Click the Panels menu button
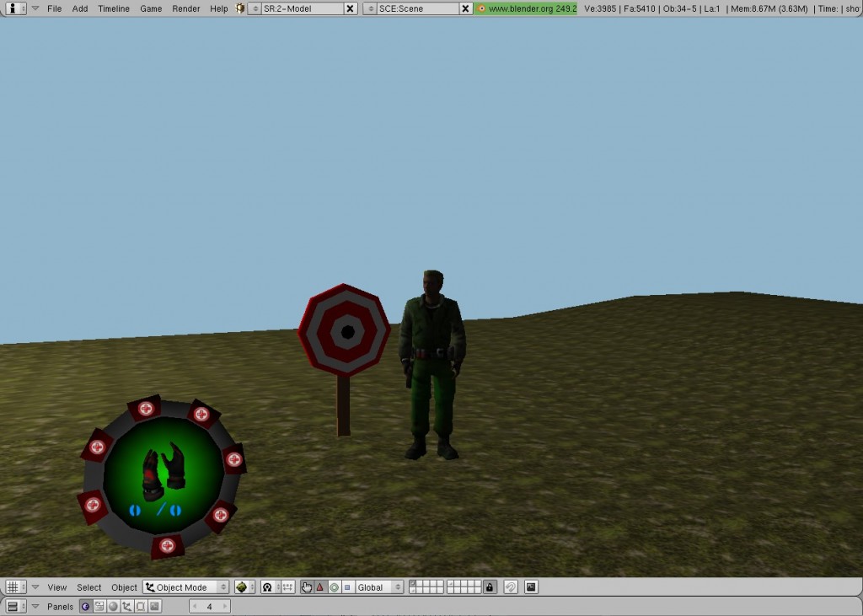The image size is (863, 616). coord(59,606)
